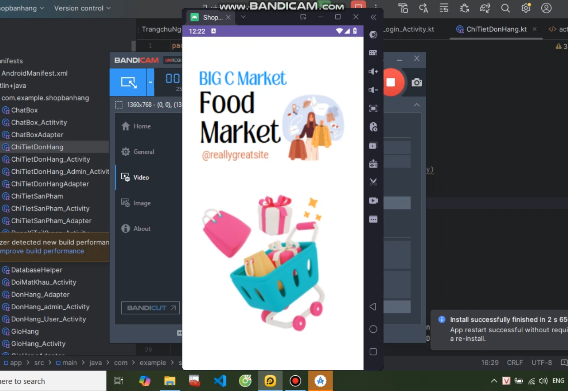Open Bandicam recording mode dropdown arrow
568x392 pixels.
(151, 82)
